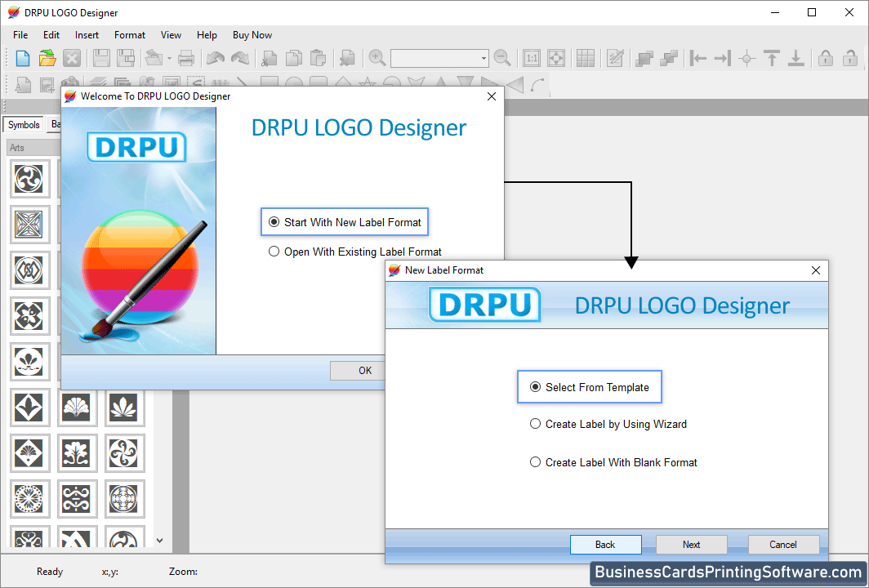Click the Ready status bar text
This screenshot has width=869, height=588.
(50, 572)
